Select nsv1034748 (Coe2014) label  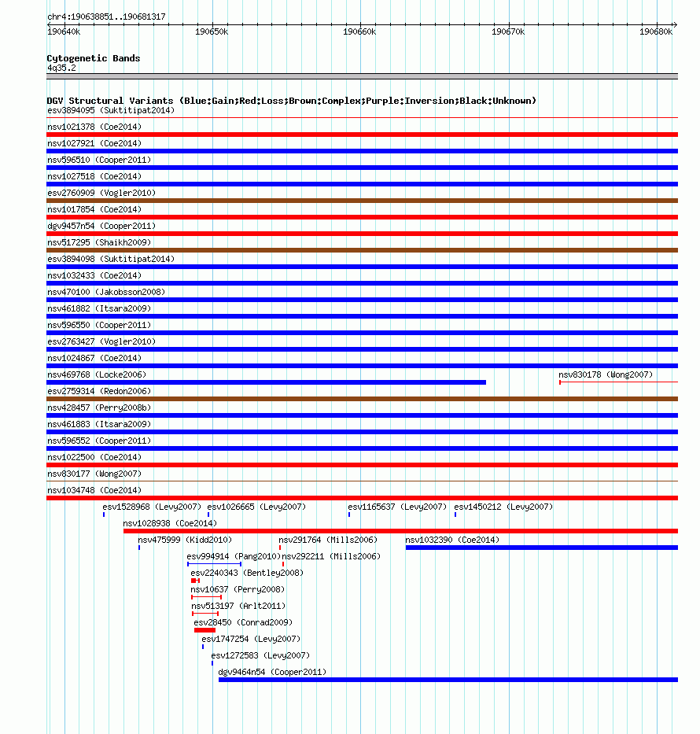click(x=94, y=491)
